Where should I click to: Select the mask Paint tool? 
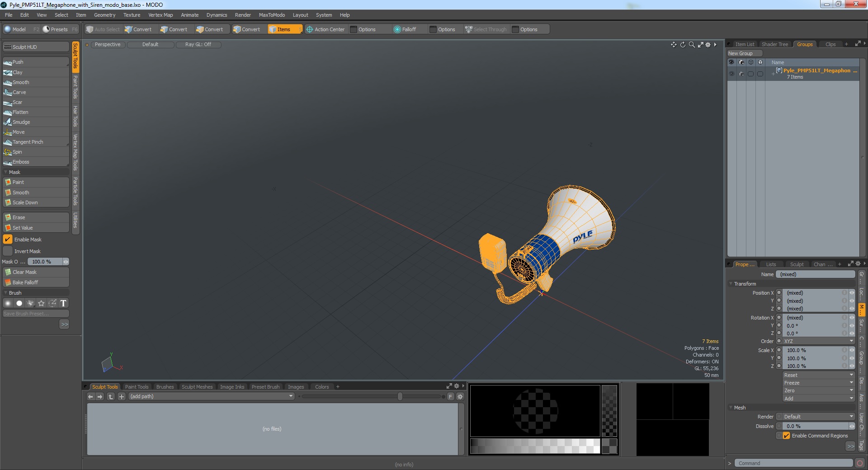pos(36,182)
